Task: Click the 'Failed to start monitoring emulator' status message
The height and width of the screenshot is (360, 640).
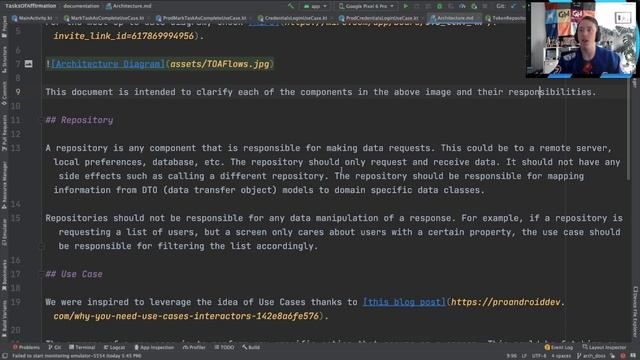Action: [77, 356]
